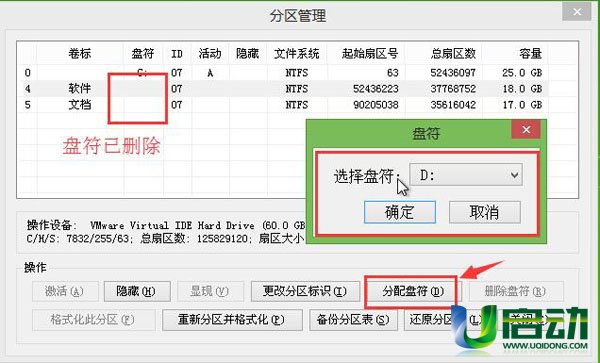Screen dimensions: 600x363
Task: Click the 隐藏(H) button
Action: (x=137, y=291)
